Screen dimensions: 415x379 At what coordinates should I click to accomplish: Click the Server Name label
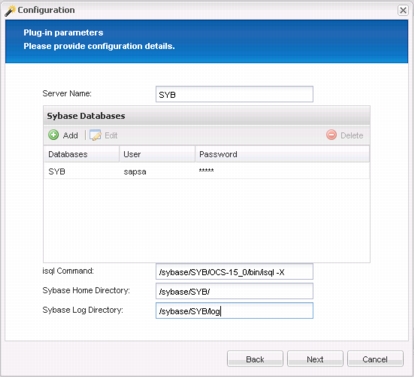67,93
